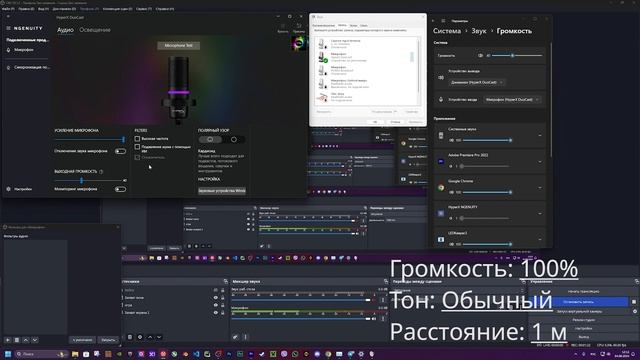Open input device dropdown Микрофон HyperX DuoCast
This screenshot has width=640, height=360.
[513, 100]
